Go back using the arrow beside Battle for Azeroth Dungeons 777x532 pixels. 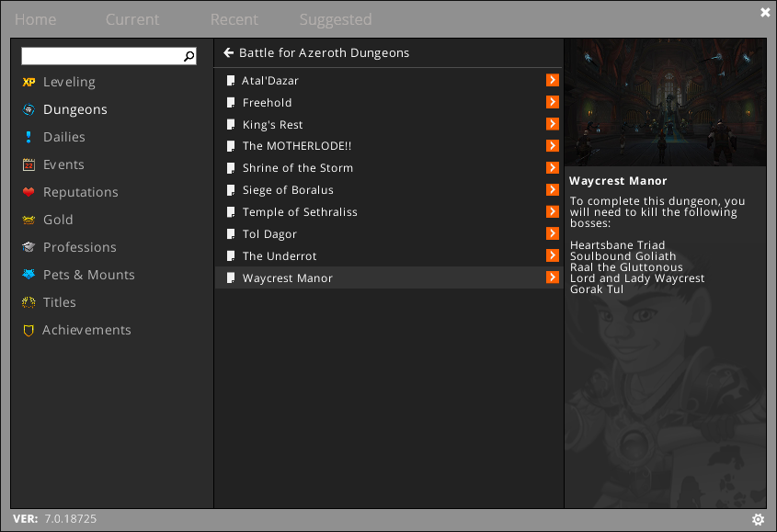(x=228, y=52)
